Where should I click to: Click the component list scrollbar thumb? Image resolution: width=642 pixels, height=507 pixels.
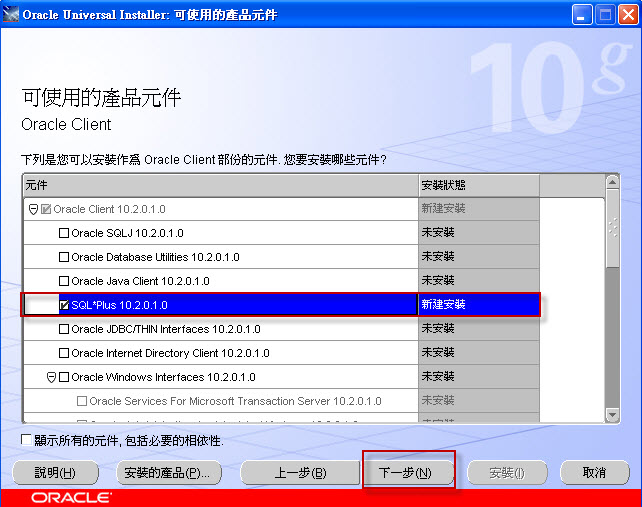(612, 228)
